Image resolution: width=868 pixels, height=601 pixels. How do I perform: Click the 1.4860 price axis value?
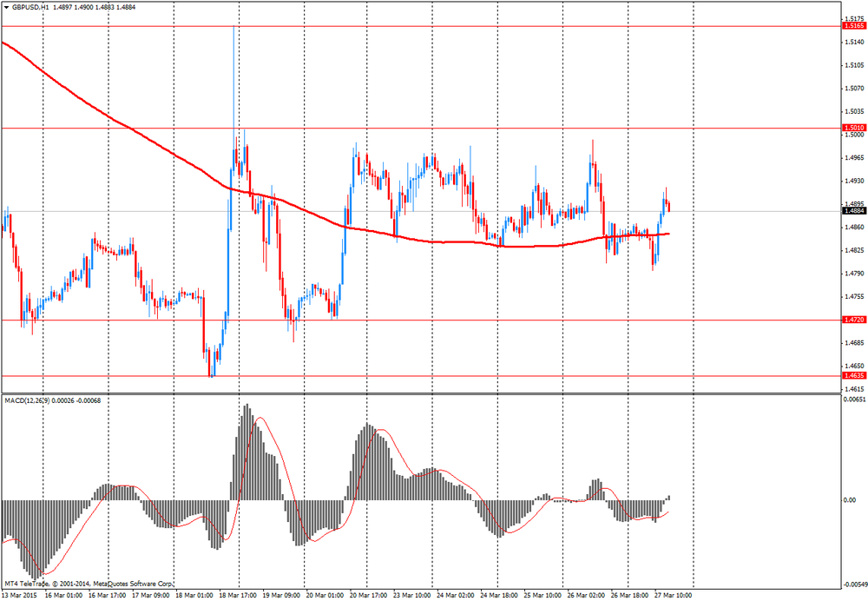pyautogui.click(x=854, y=227)
